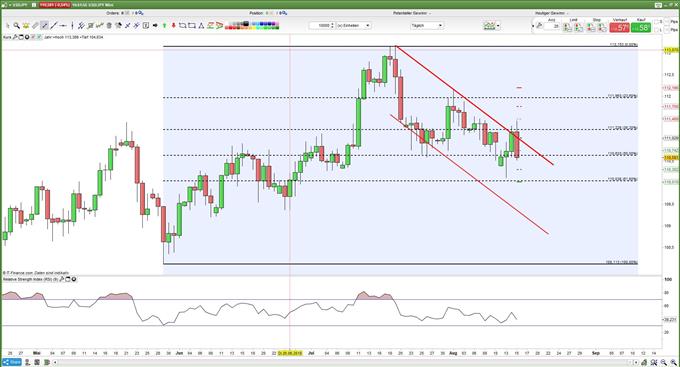Choose the vertical line tool

[x=72, y=26]
